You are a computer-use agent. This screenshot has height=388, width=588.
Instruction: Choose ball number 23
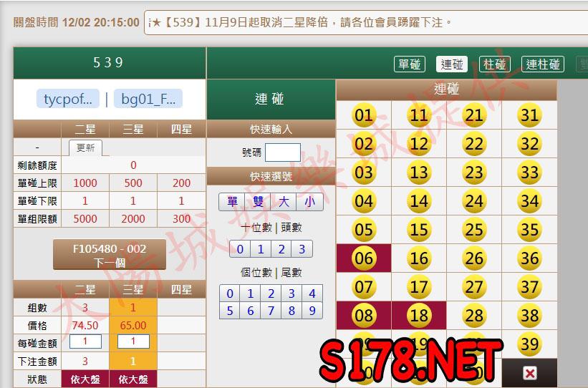[474, 173]
